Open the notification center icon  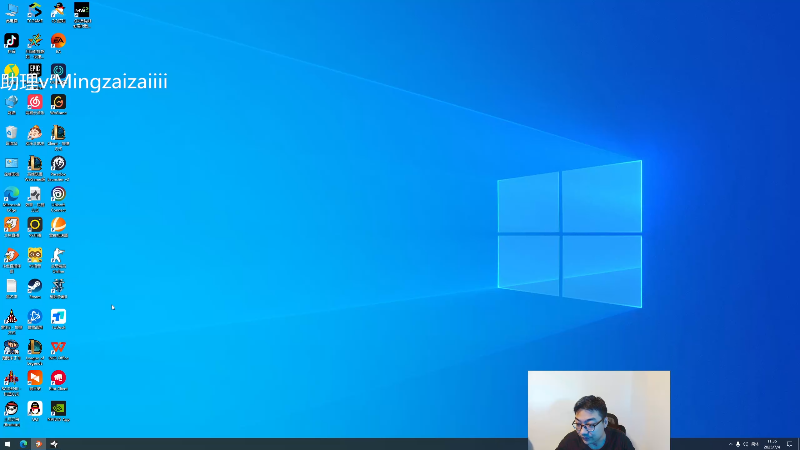tap(789, 444)
